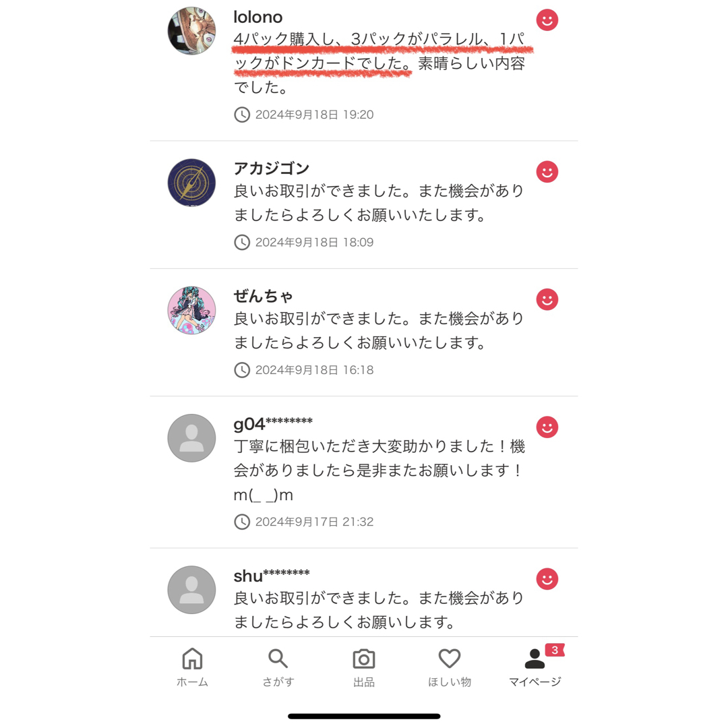Open the ホーム tab house icon
The width and height of the screenshot is (728, 728).
click(x=192, y=659)
